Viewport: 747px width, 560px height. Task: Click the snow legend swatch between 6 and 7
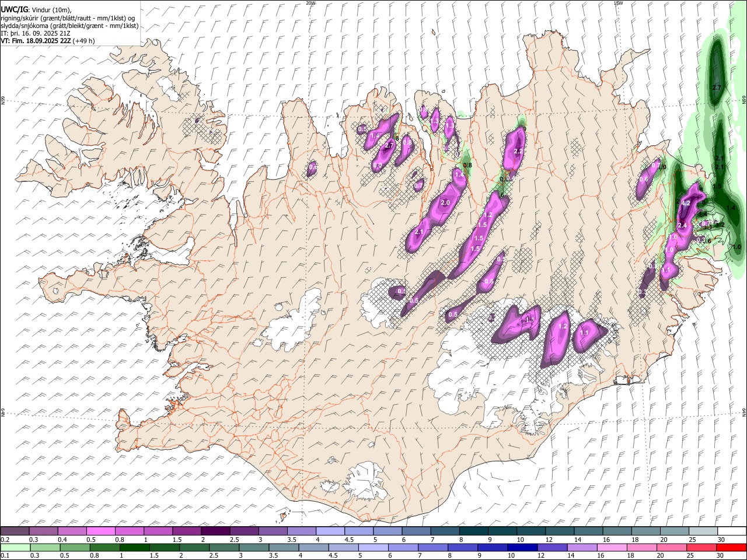point(416,531)
